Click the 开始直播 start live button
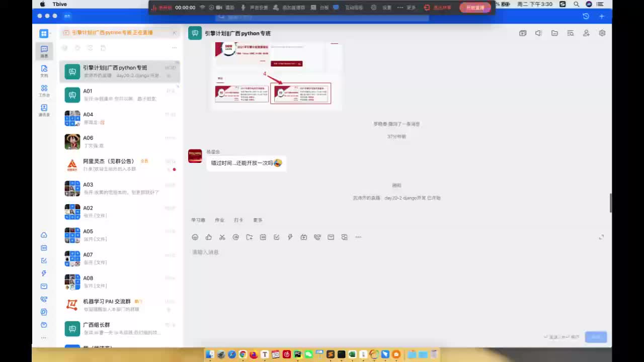Screen dimensions: 644x362 pos(475,8)
